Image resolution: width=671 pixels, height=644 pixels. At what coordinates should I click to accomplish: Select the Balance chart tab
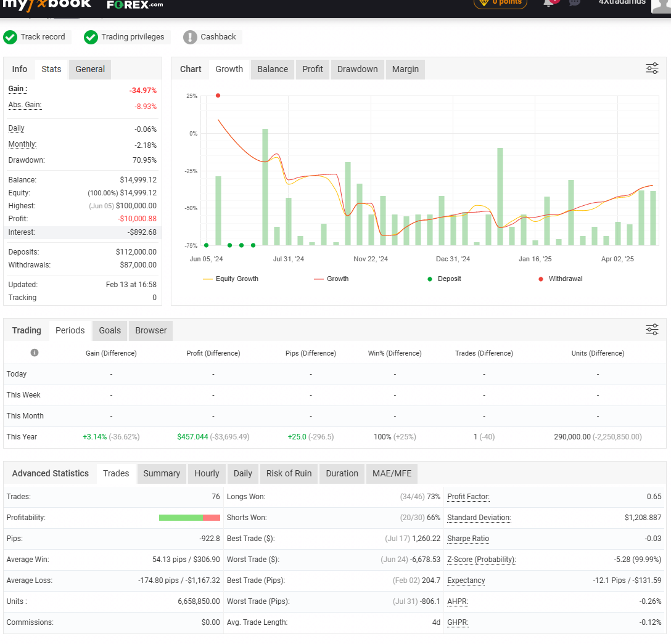coord(273,69)
